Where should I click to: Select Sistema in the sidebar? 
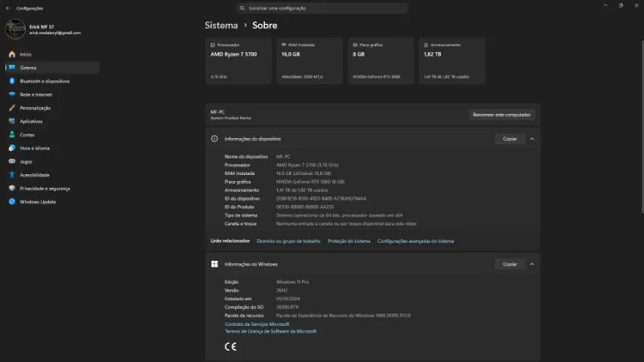point(52,68)
